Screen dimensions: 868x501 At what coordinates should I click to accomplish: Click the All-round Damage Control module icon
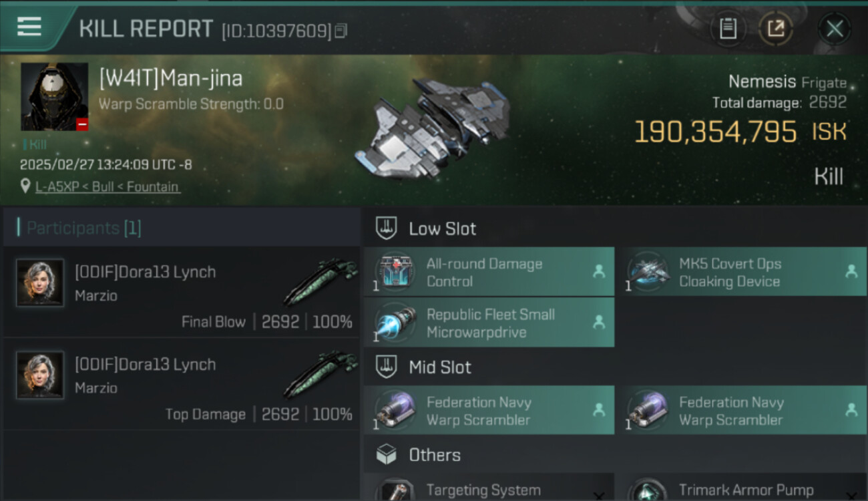point(395,272)
